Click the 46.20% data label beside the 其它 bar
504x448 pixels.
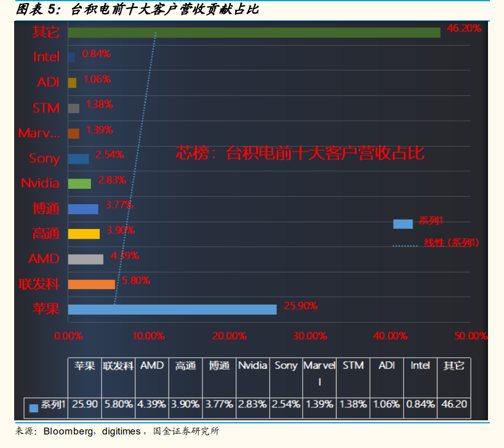point(464,28)
